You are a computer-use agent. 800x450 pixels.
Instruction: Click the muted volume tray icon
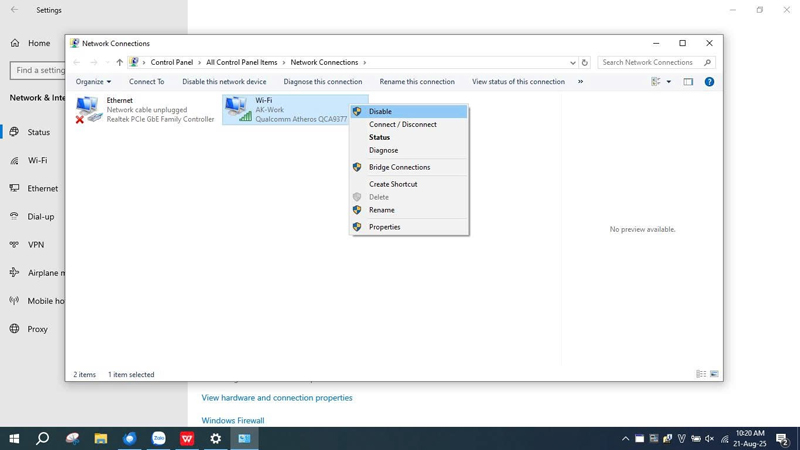pyautogui.click(x=710, y=439)
